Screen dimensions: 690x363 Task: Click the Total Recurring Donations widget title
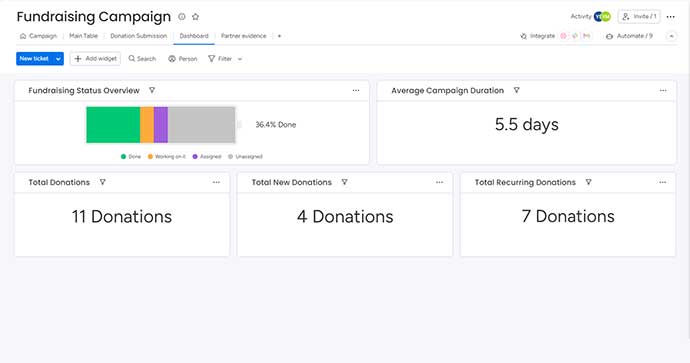[x=525, y=182]
